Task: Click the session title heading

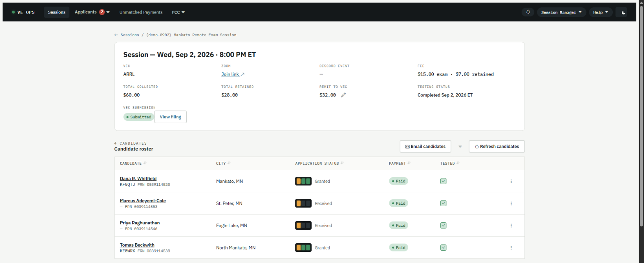Action: [190, 55]
